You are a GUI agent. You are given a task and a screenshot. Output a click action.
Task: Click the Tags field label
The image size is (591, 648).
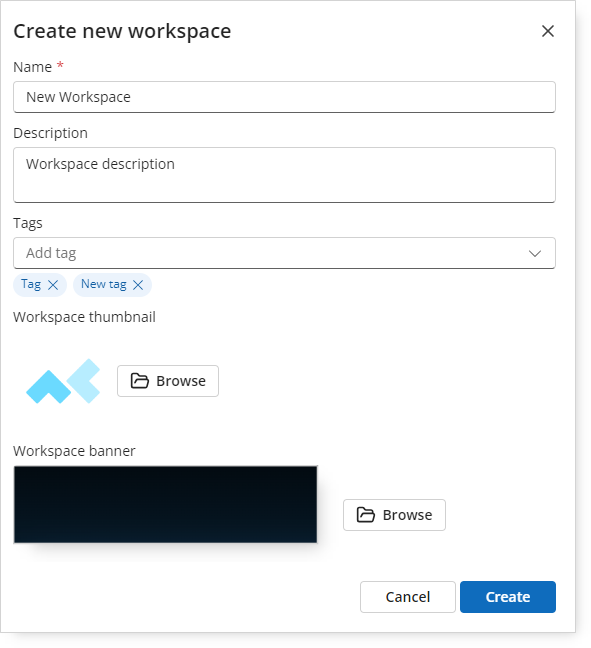pyautogui.click(x=28, y=223)
